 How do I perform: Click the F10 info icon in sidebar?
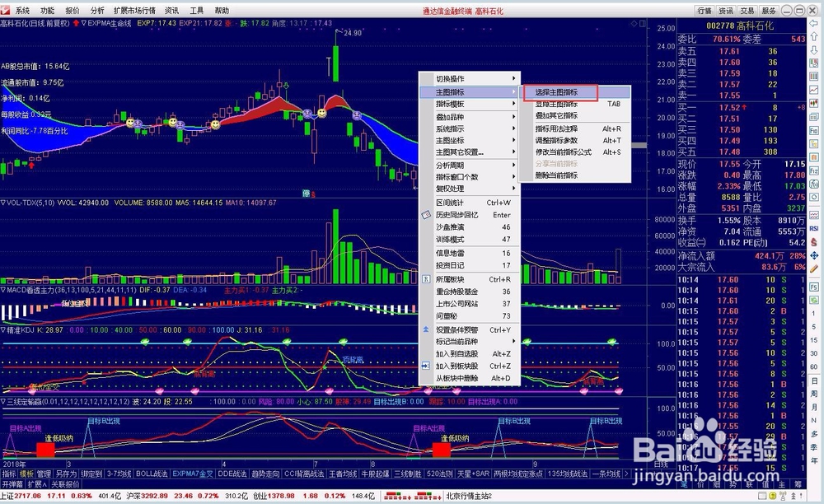click(x=814, y=130)
